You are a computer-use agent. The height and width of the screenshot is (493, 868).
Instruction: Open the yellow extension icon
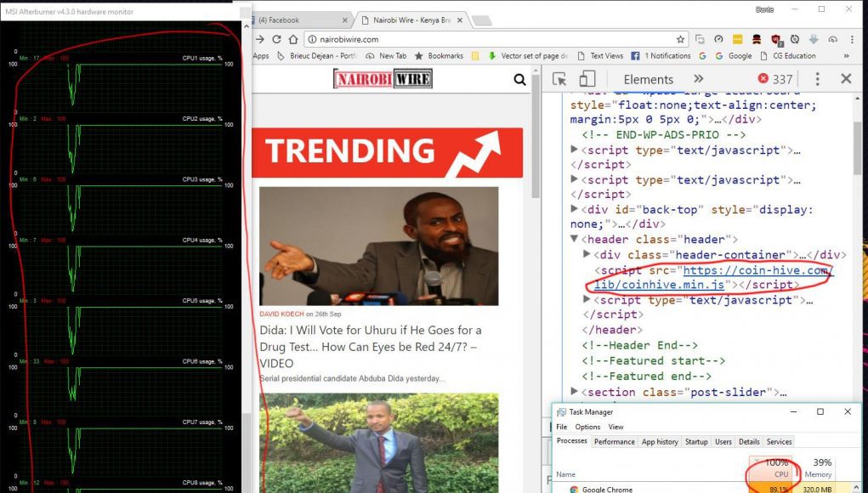point(737,39)
